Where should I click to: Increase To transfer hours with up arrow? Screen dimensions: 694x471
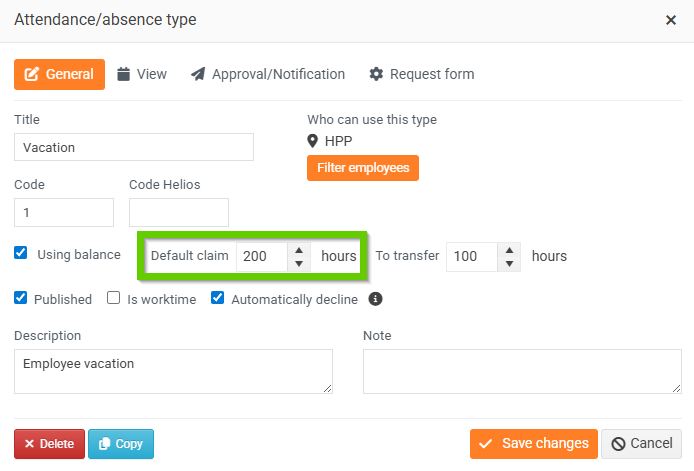[510, 249]
